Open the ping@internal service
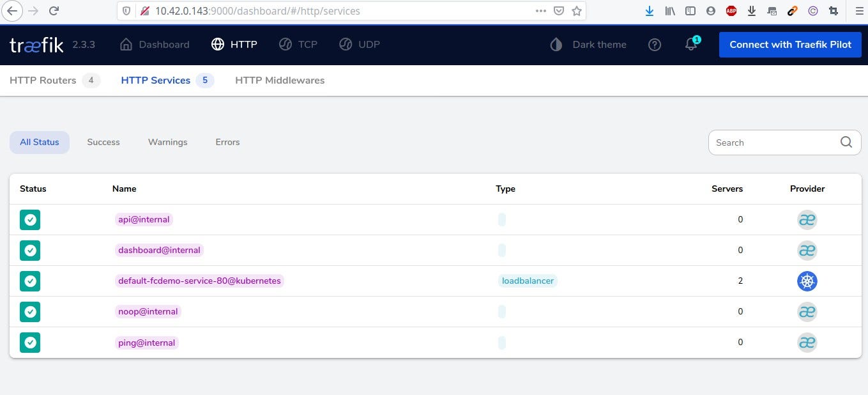The width and height of the screenshot is (868, 395). pyautogui.click(x=146, y=343)
